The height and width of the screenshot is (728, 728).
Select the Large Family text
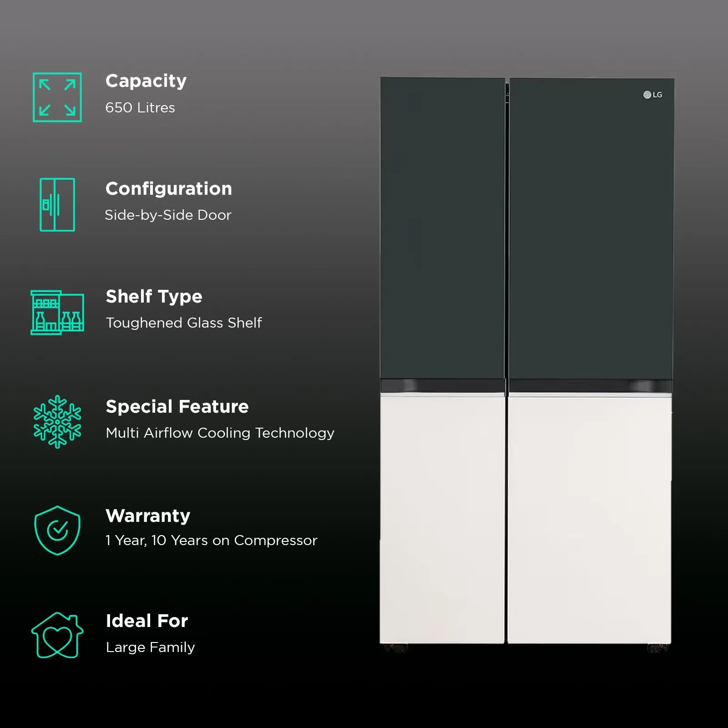(x=150, y=647)
